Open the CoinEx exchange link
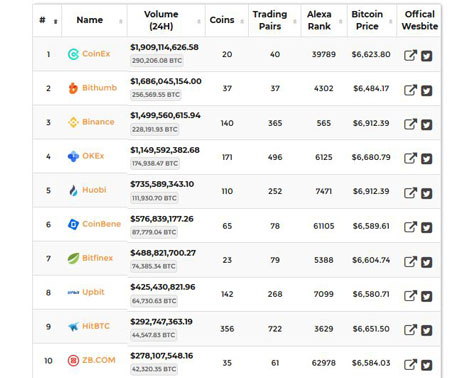The image size is (470, 378). coord(96,54)
